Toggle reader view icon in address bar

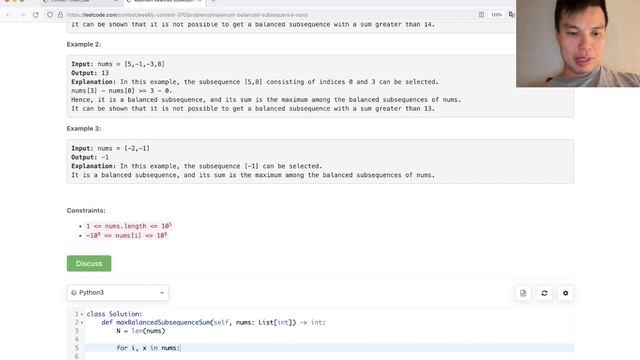pos(481,15)
